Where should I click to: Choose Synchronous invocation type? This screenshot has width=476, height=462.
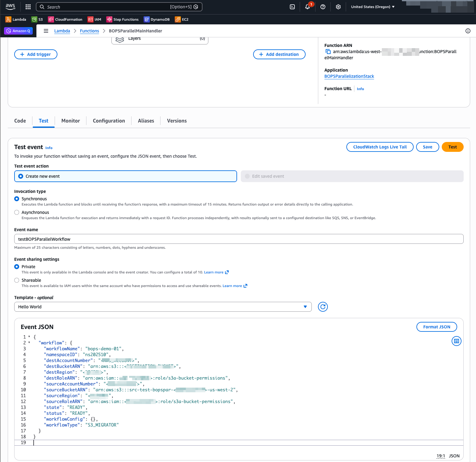click(17, 199)
